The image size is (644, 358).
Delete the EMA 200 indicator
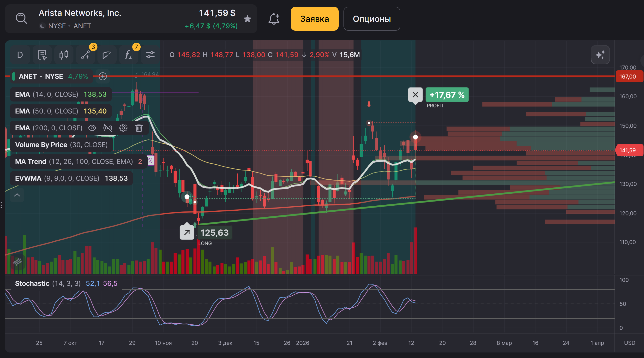[x=139, y=128]
